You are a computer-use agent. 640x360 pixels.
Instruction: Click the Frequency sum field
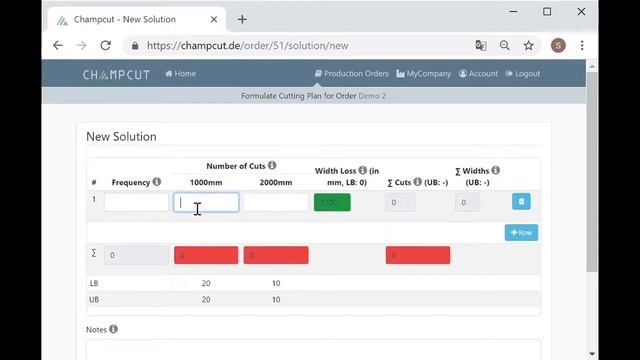point(136,255)
